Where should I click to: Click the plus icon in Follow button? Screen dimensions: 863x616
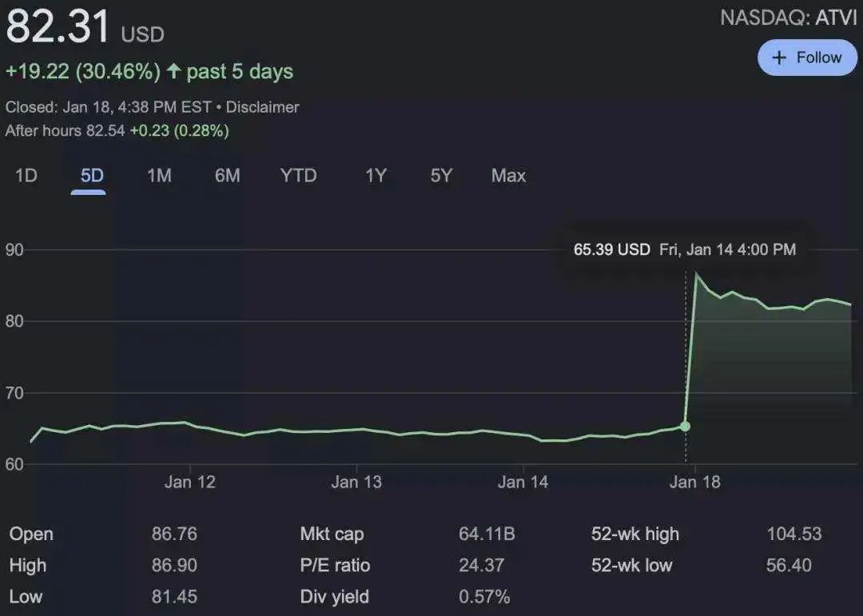point(779,58)
